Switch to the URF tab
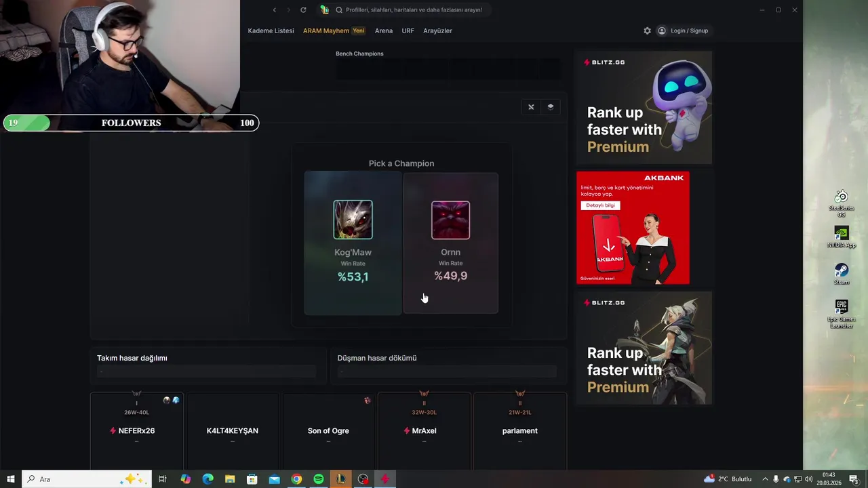This screenshot has width=868, height=488. (x=408, y=30)
